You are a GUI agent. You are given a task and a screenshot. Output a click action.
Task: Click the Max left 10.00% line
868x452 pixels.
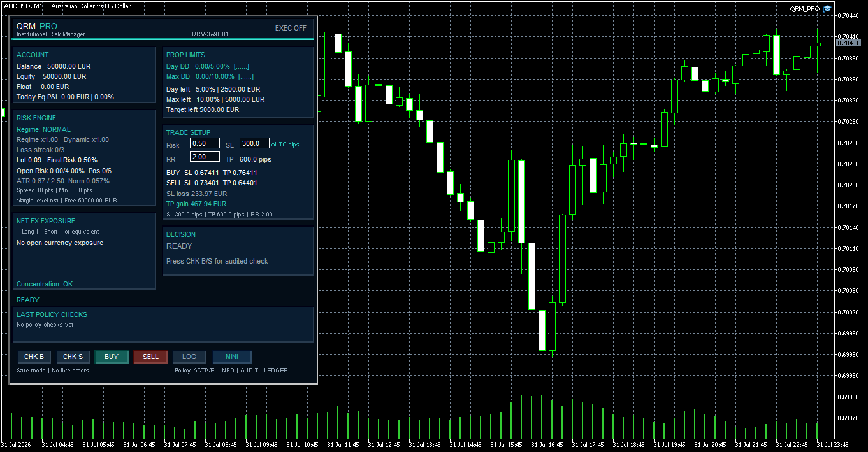(x=215, y=99)
